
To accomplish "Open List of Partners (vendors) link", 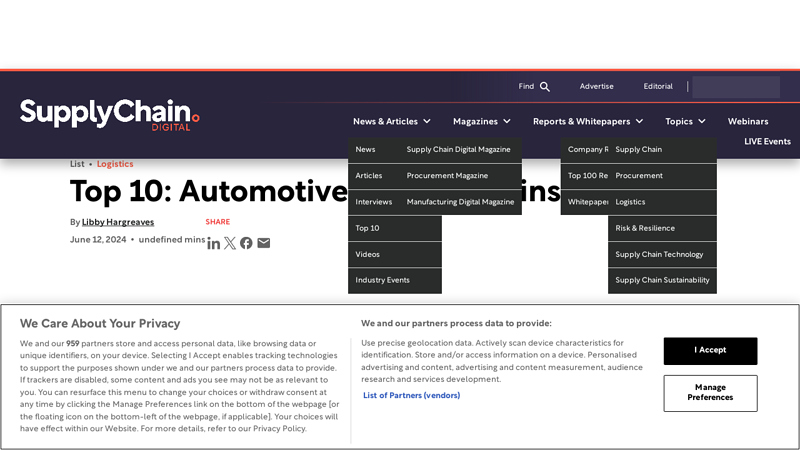I will pyautogui.click(x=411, y=395).
